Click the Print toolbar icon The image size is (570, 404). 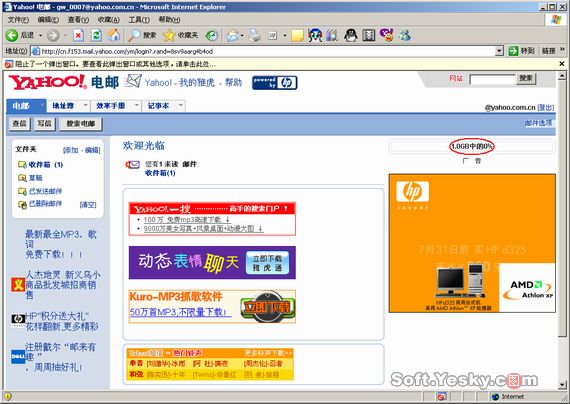[254, 35]
